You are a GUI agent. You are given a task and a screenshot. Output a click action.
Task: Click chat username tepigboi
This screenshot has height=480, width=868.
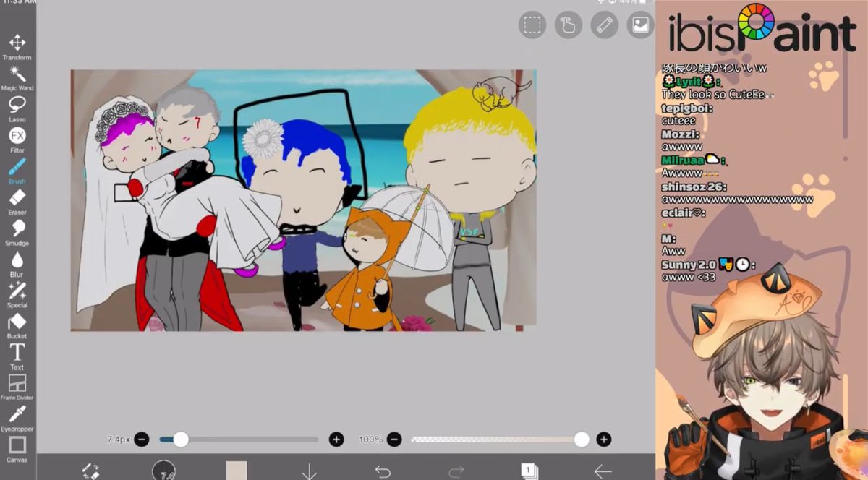pos(687,108)
